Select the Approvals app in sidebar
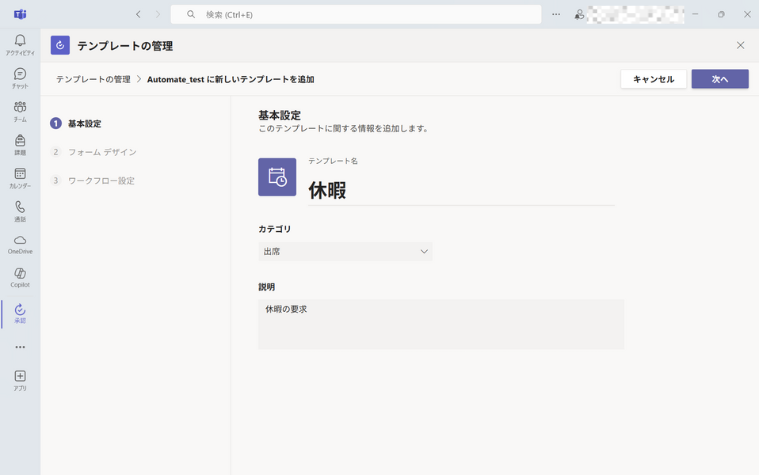Image resolution: width=760 pixels, height=475 pixels. pos(20,313)
